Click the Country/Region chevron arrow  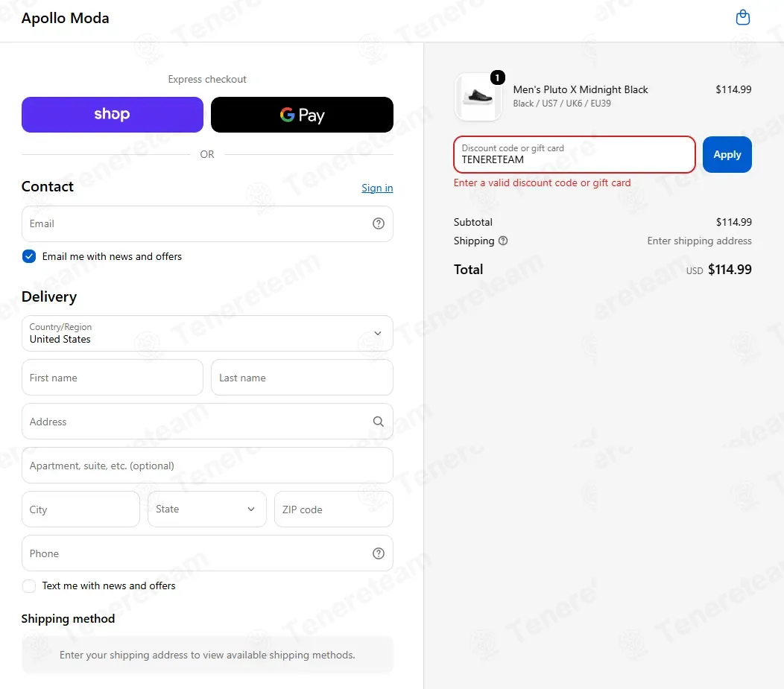coord(378,333)
